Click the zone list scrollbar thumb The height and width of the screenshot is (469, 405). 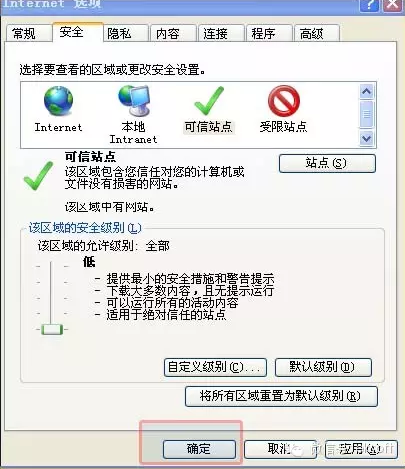(x=367, y=115)
